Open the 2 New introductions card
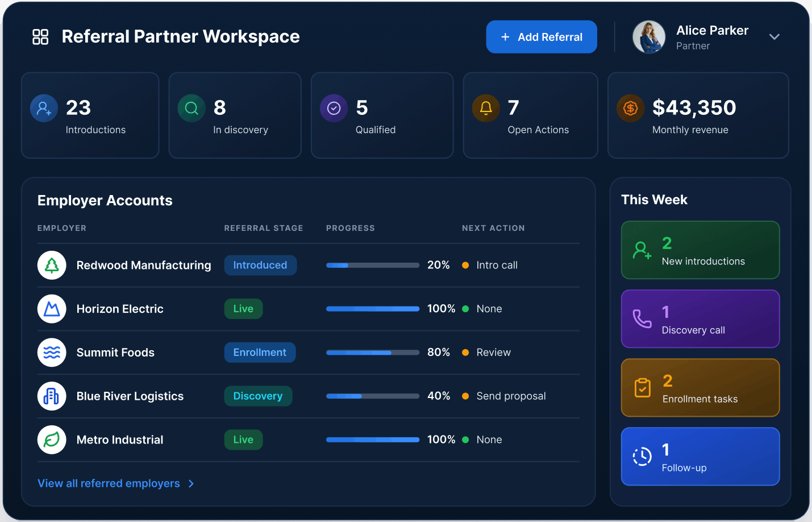This screenshot has height=522, width=812. tap(700, 250)
